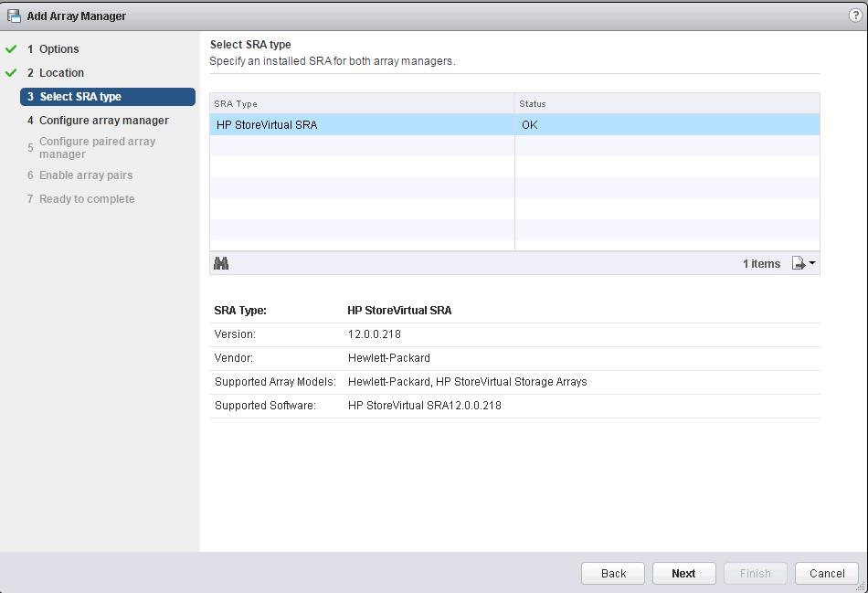
Task: Sort by Status column header
Action: (x=667, y=103)
